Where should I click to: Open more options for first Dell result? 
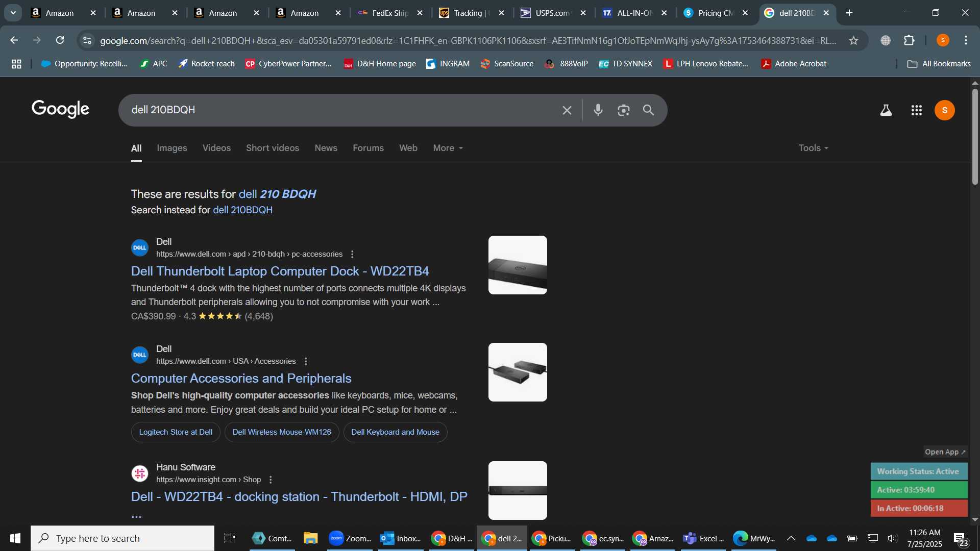point(352,254)
